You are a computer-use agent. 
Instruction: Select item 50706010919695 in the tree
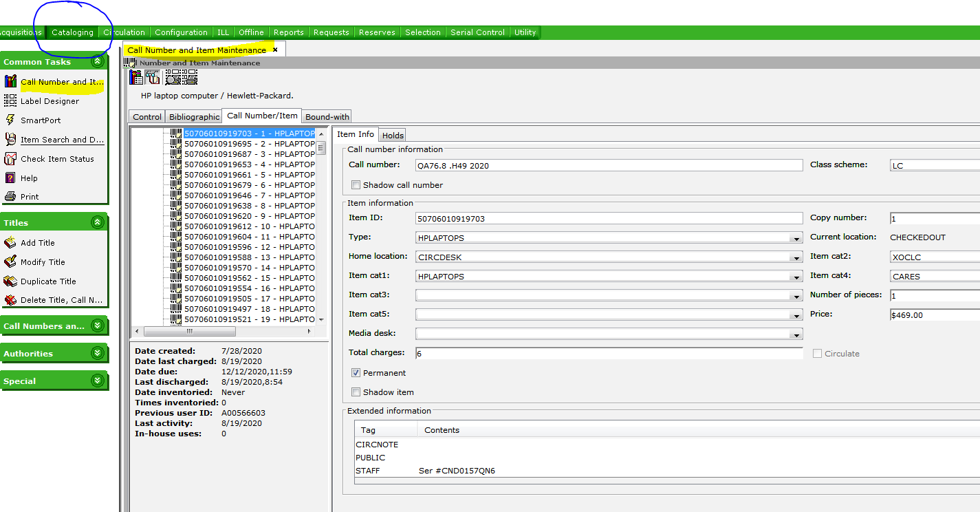tap(249, 144)
